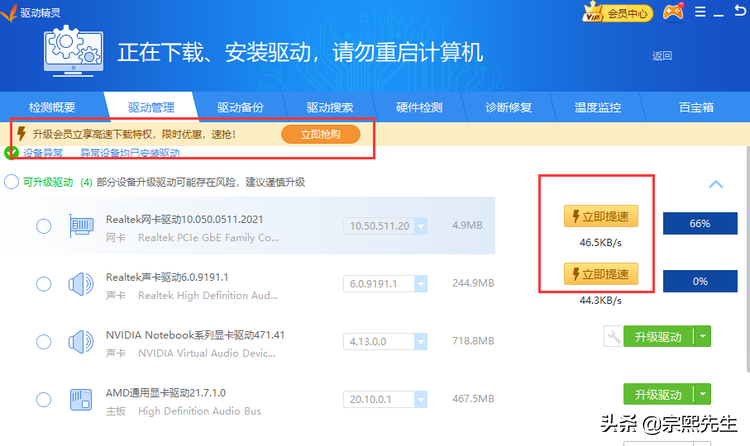750x446 pixels.
Task: Click the Realtek network card icon
Action: pos(81,226)
